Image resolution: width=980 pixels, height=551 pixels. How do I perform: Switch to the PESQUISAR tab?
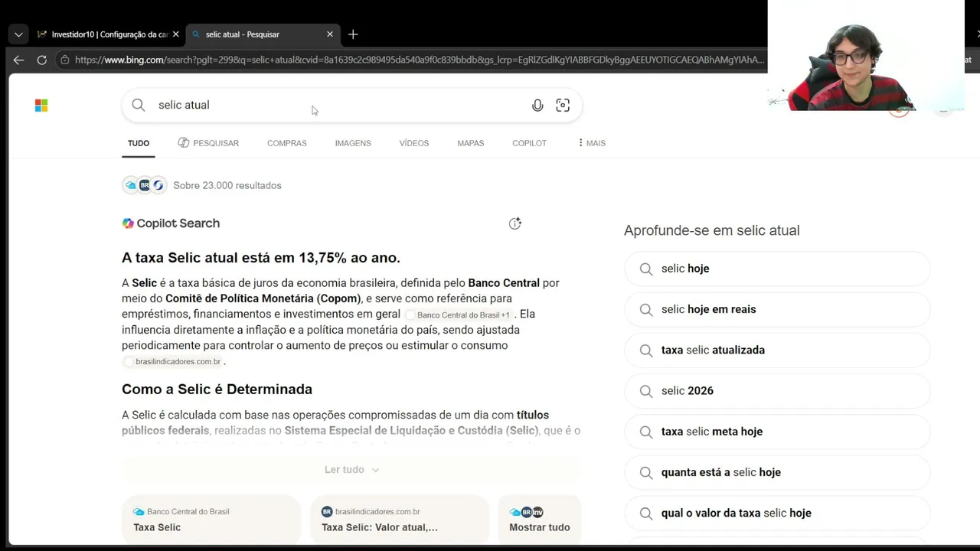click(208, 143)
